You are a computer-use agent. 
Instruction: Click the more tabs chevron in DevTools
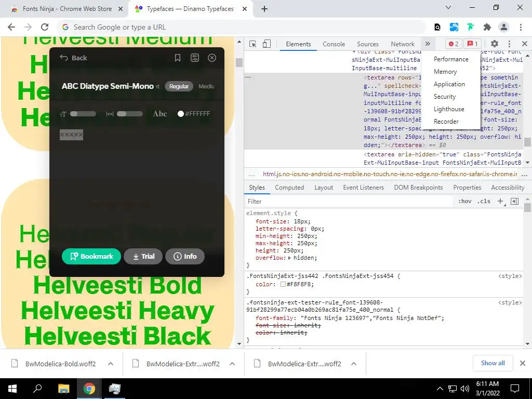point(428,44)
